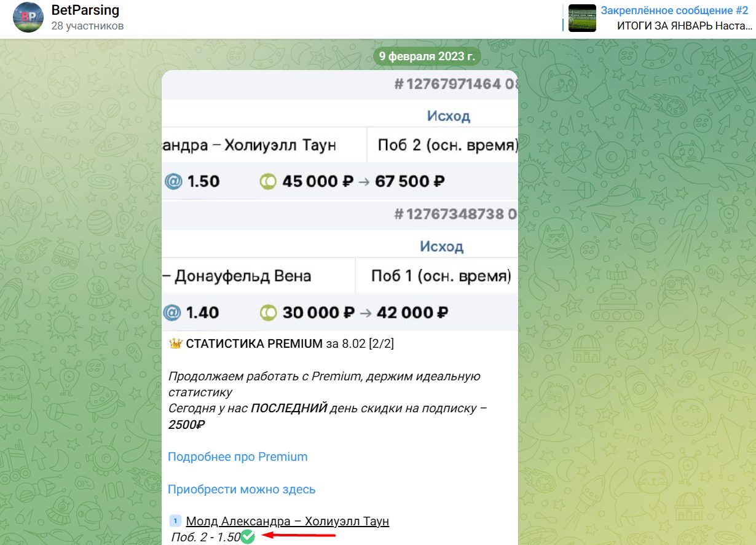This screenshot has height=545, width=756.
Task: Follow the Приобрести можно здесь link
Action: point(242,489)
